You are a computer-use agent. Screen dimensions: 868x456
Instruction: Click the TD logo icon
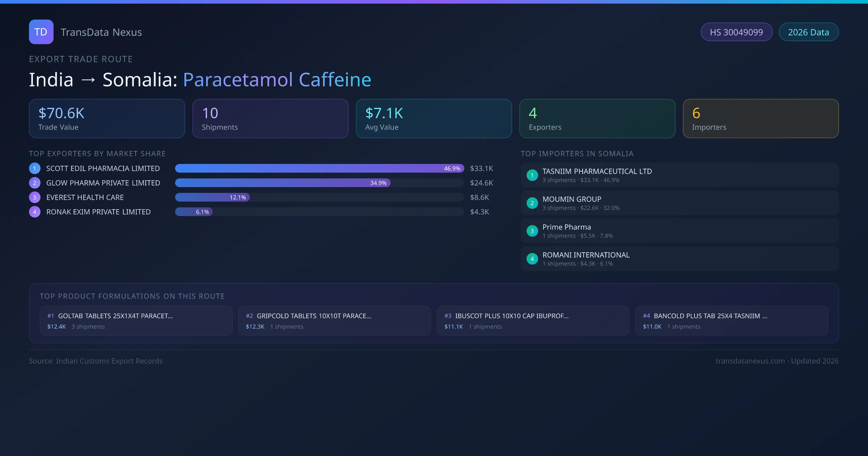coord(41,32)
